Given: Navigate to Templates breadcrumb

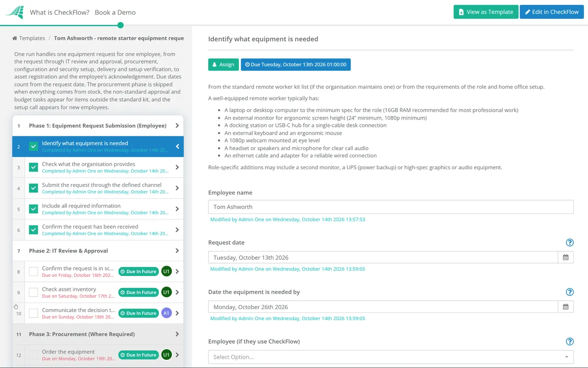Looking at the screenshot, I should [28, 38].
